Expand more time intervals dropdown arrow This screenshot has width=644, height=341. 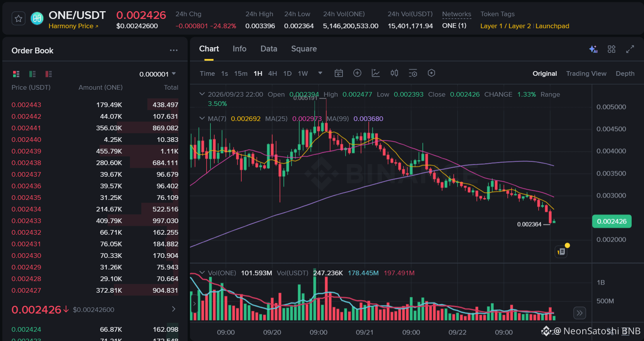click(x=320, y=73)
